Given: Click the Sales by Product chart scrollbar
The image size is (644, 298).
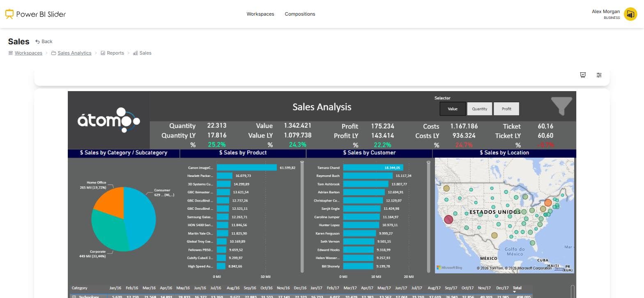Looking at the screenshot, I should coord(302,216).
